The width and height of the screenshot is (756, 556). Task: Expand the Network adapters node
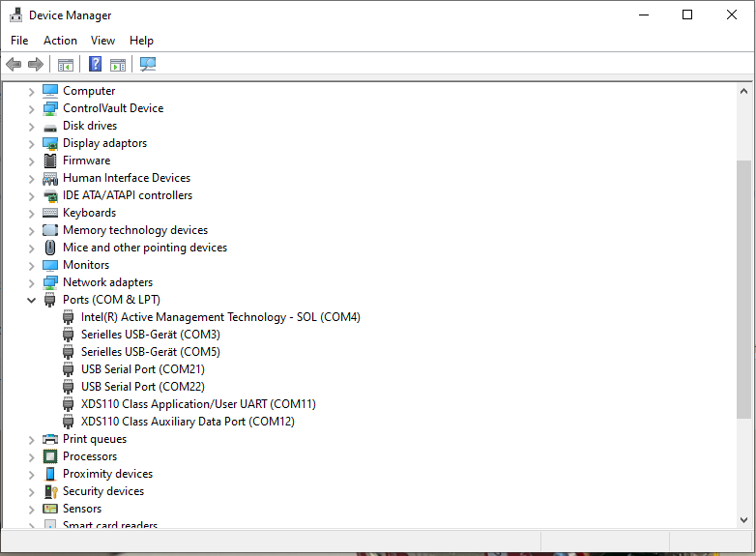pos(31,282)
